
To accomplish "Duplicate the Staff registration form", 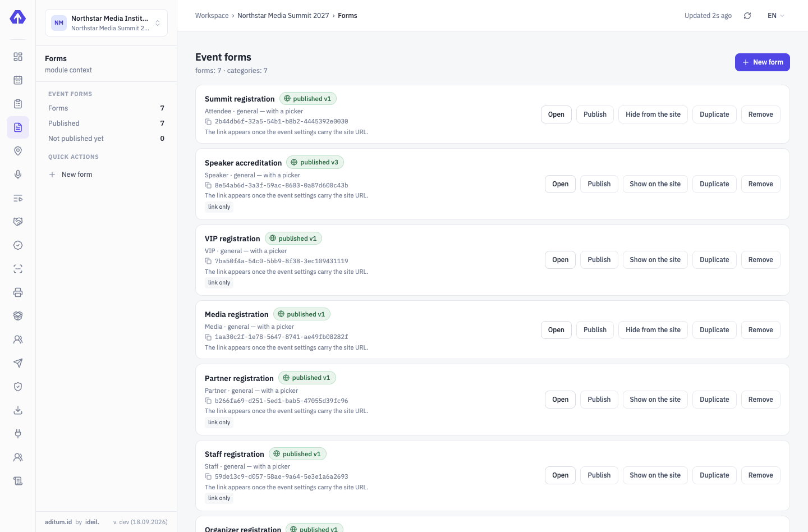I will point(714,475).
